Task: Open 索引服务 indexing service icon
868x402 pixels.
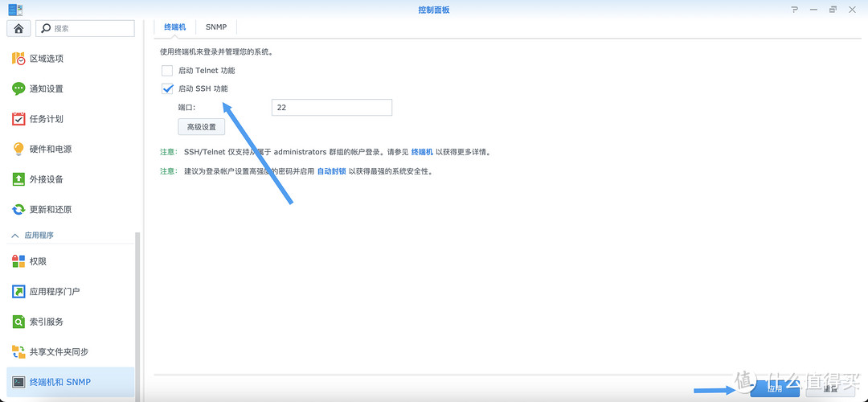Action: [18, 322]
